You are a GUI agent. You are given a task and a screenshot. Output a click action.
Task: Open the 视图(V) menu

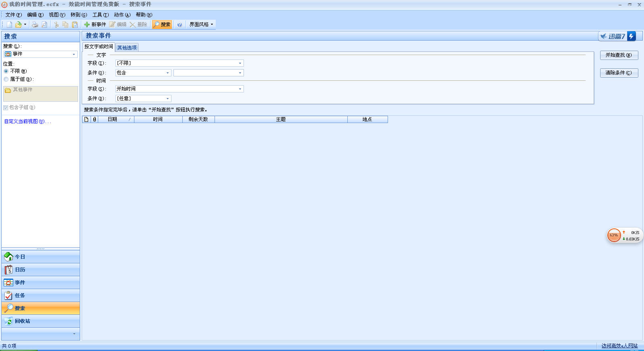[x=57, y=15]
